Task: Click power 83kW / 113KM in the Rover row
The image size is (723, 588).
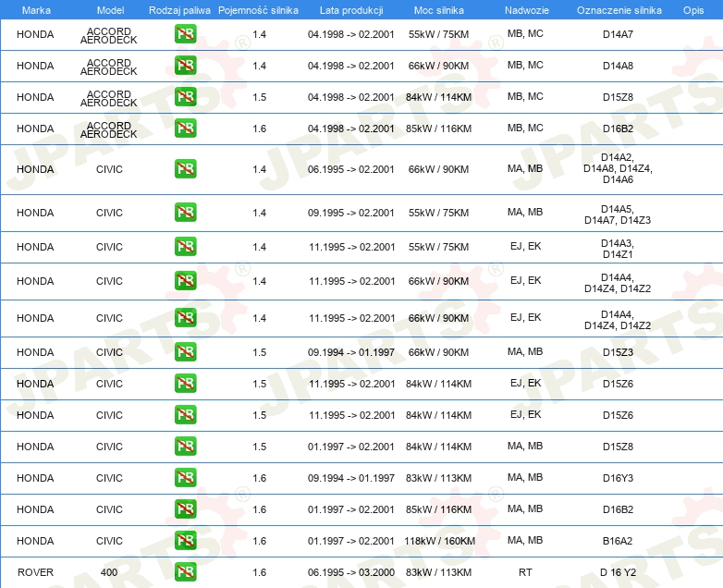Action: coord(439,572)
